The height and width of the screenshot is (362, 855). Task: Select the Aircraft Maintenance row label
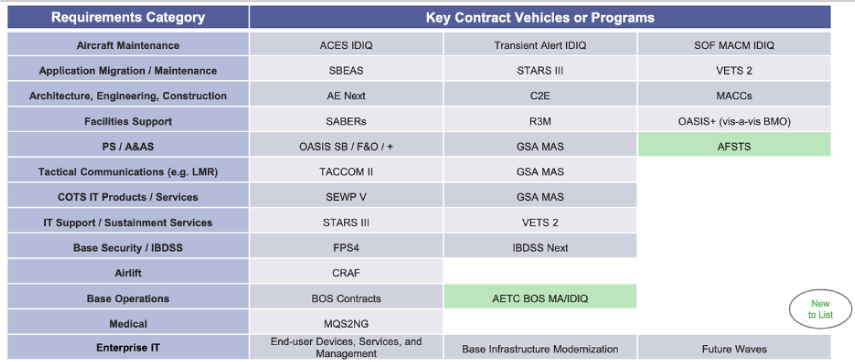(128, 45)
